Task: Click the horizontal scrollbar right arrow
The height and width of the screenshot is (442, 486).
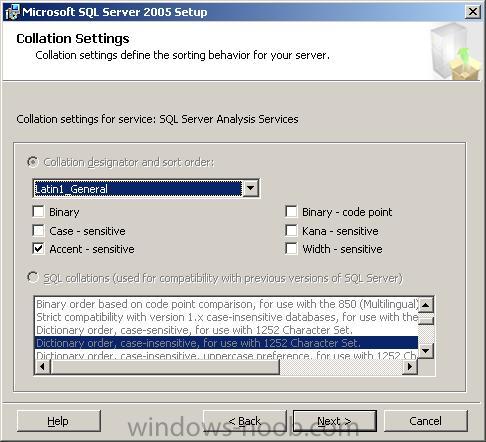Action: point(410,367)
